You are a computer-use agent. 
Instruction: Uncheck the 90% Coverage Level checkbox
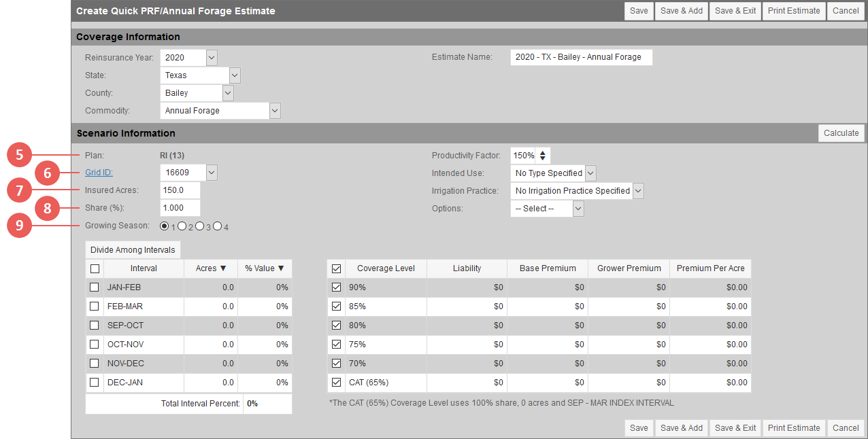tap(336, 287)
